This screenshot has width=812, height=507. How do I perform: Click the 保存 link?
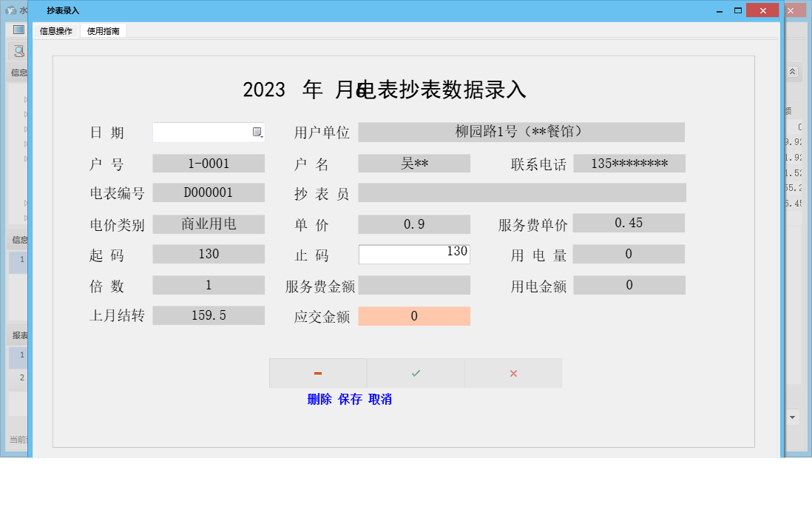[x=351, y=399]
